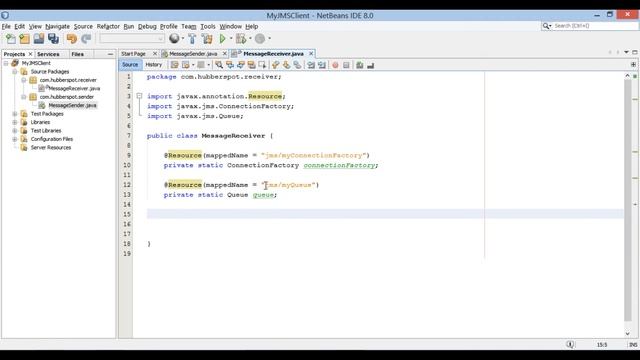Viewport: 640px width, 360px height.
Task: Switch to the Start Page tab
Action: coord(133,54)
